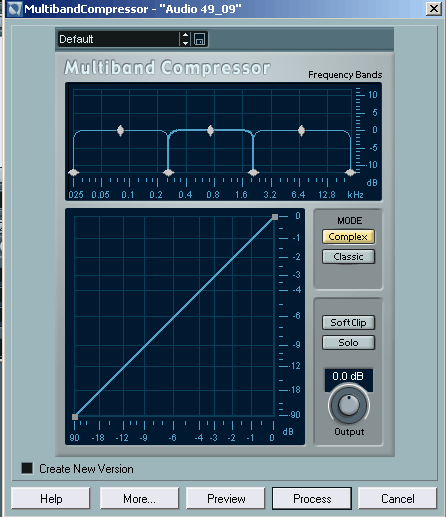Switch mode to Complex
Screen dimensions: 446x517
348,237
